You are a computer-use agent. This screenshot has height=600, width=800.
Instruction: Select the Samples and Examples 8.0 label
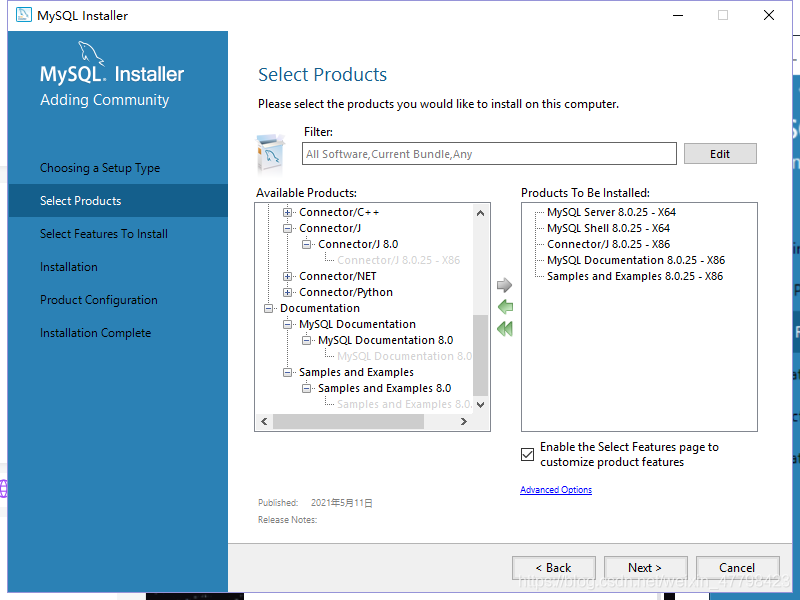tap(385, 388)
